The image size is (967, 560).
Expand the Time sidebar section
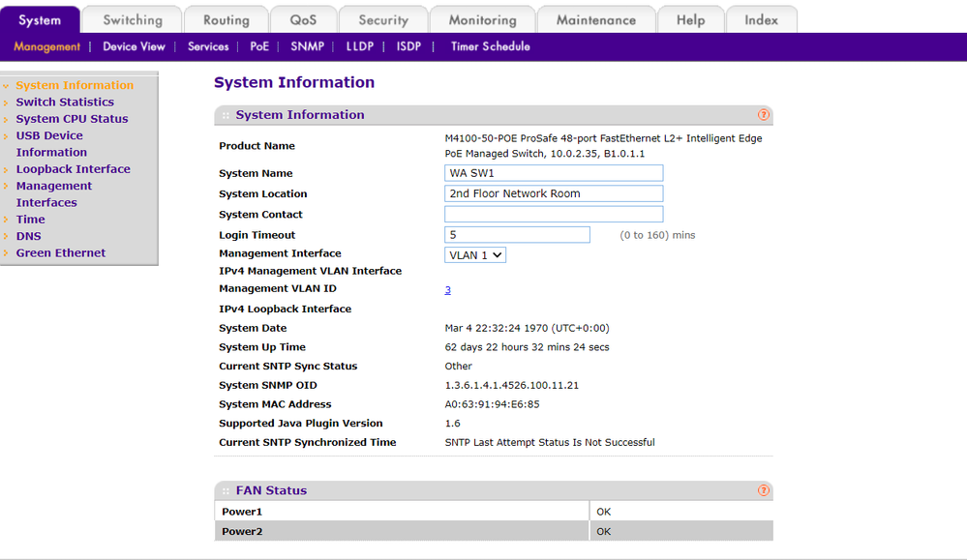[30, 220]
